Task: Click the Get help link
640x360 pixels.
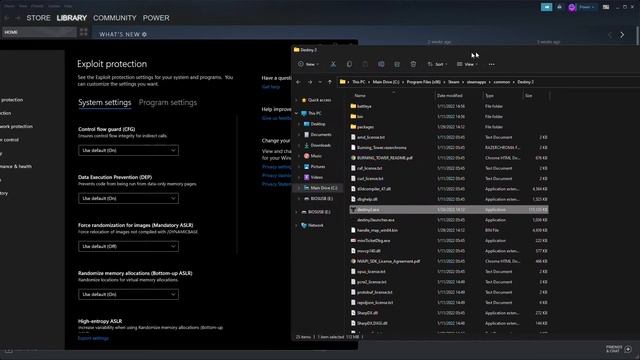Action: click(271, 87)
